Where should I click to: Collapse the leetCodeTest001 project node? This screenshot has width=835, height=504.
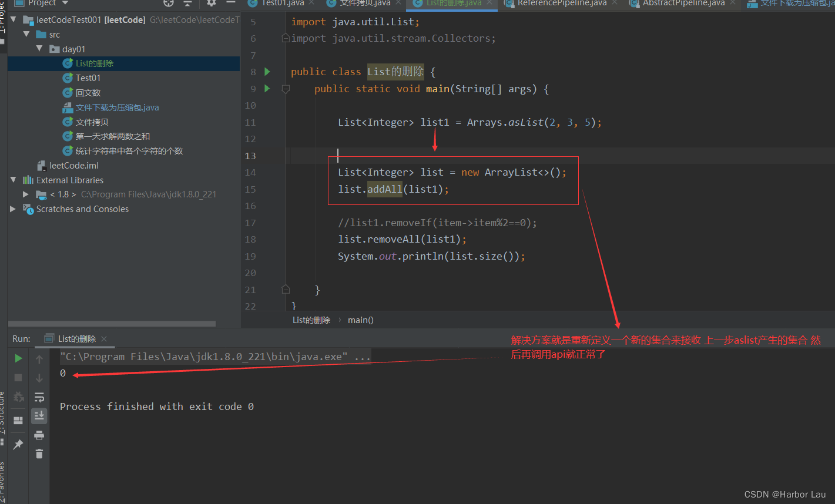14,20
